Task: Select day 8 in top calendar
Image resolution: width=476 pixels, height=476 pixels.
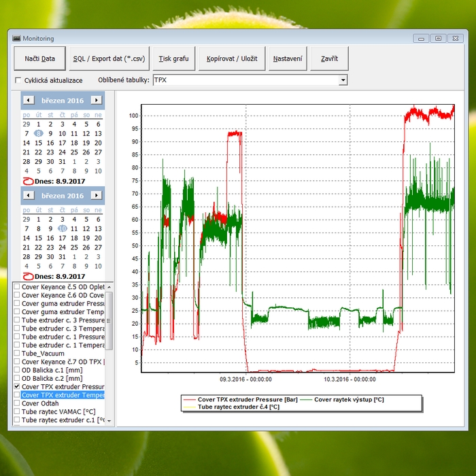Action: coord(39,133)
